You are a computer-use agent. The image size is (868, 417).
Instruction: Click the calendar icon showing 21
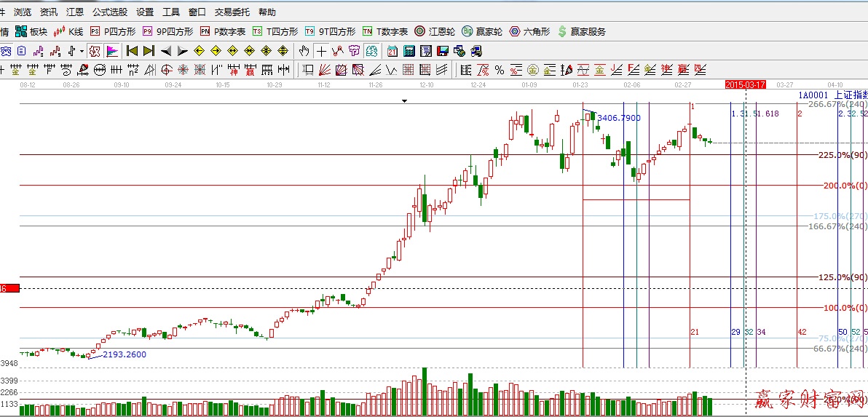point(392,51)
